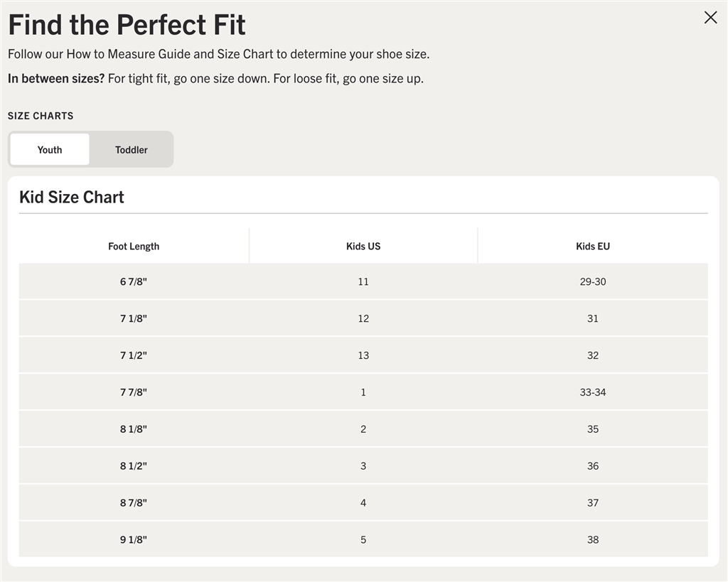This screenshot has width=728, height=582.
Task: Click the Kids US size 4 cell
Action: click(x=363, y=503)
